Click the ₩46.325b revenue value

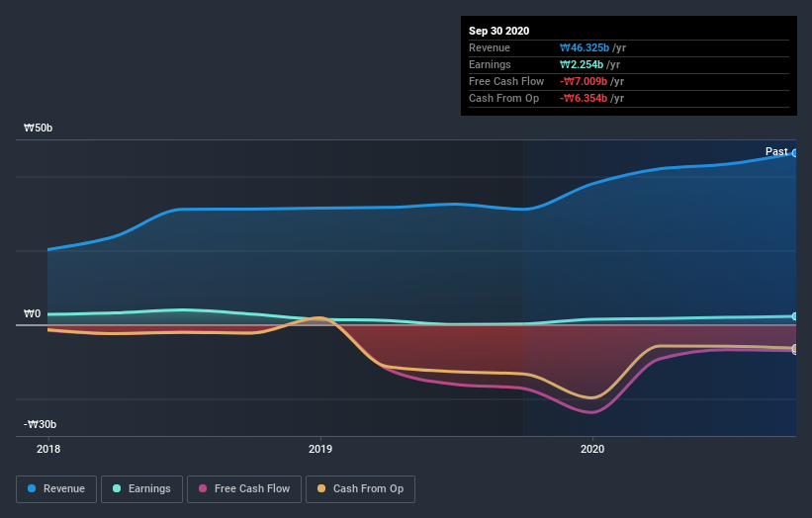585,47
